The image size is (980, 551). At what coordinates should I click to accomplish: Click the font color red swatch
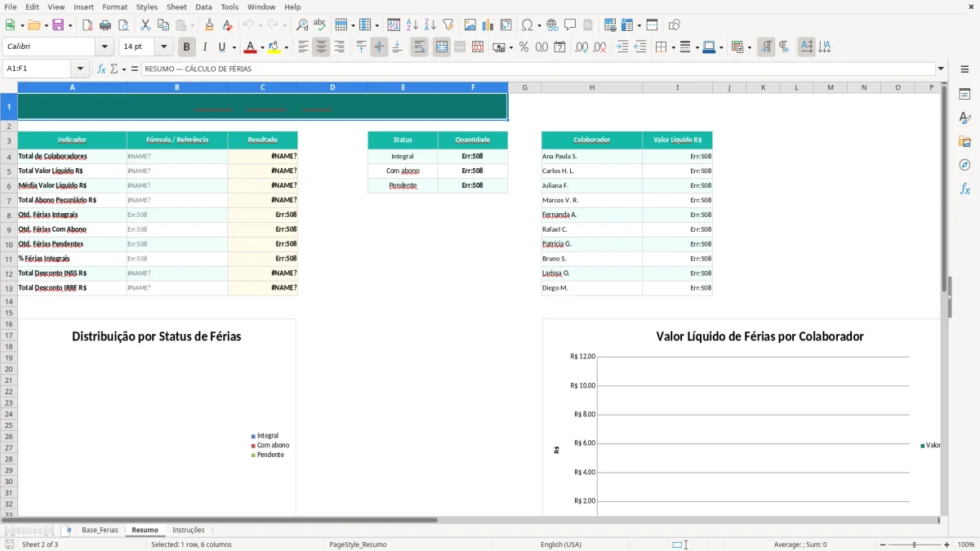tap(251, 47)
